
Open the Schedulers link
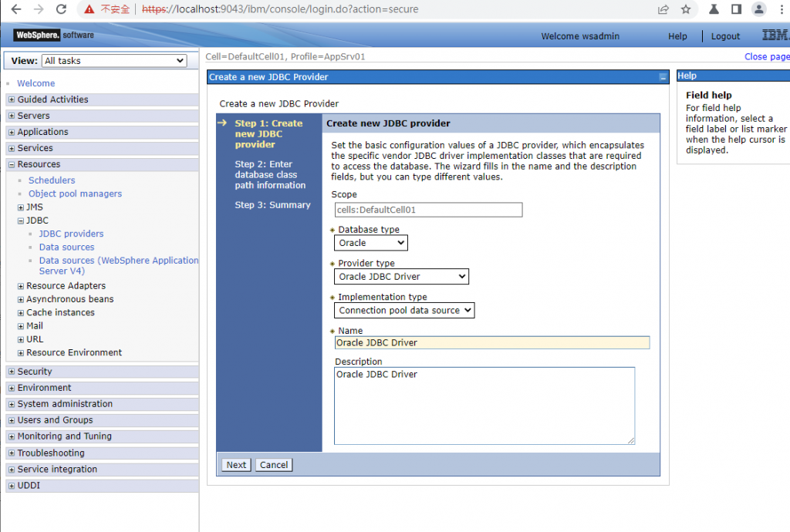(x=52, y=180)
